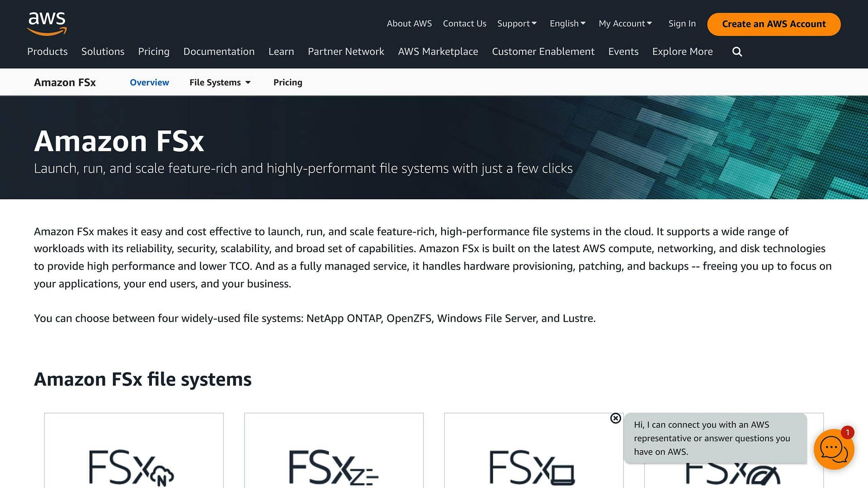Select the FSx for NetApp ONTAP icon card
Screen dimensions: 868x488
point(134,450)
